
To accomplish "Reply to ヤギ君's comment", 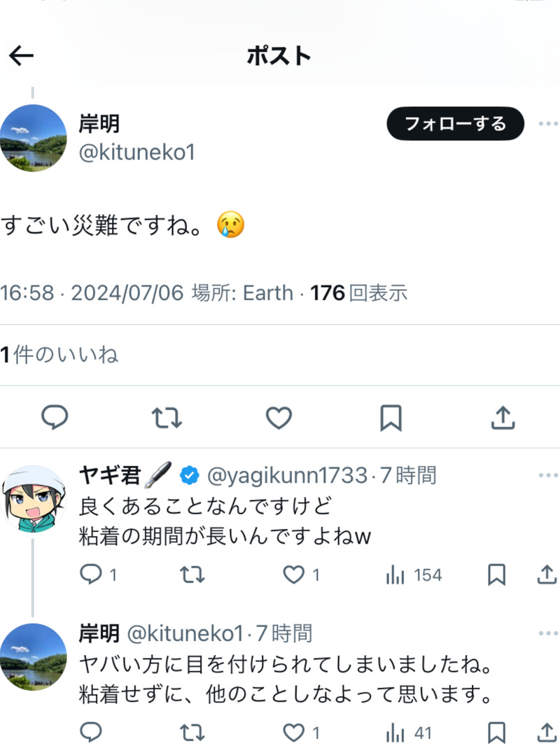I will point(91,575).
